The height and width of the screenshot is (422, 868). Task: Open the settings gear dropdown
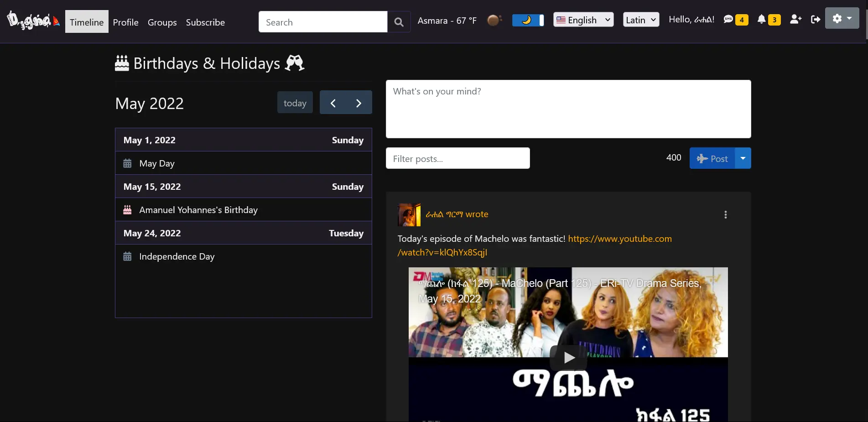coord(842,18)
